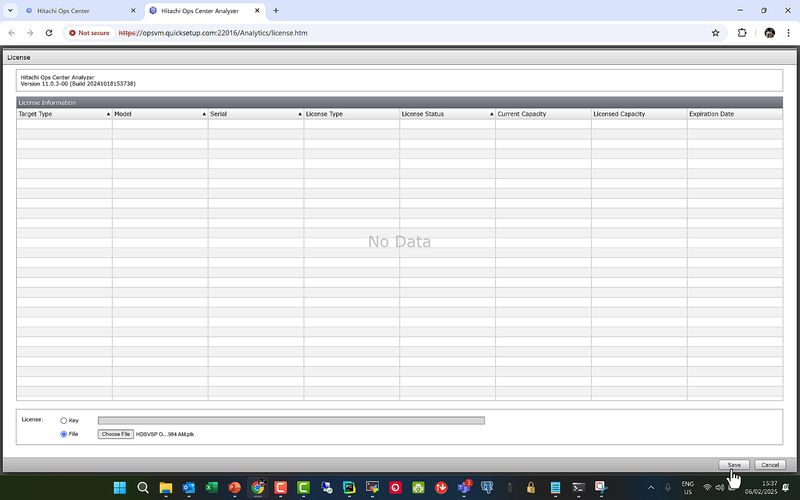
Task: Click the Expiration Date column header
Action: point(735,114)
